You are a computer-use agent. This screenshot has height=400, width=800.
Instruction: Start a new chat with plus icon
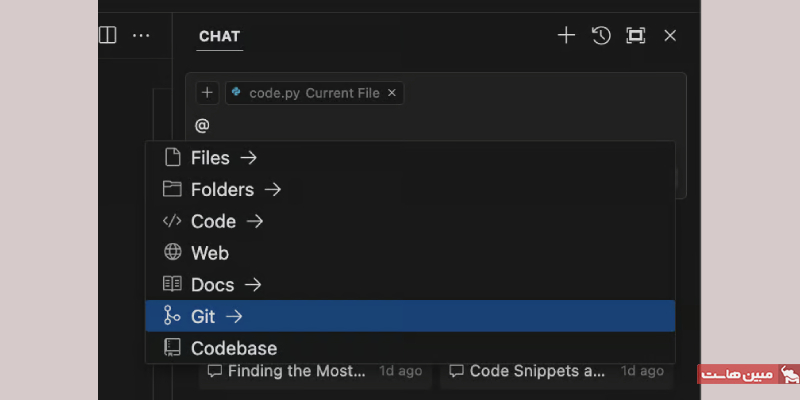click(x=566, y=36)
